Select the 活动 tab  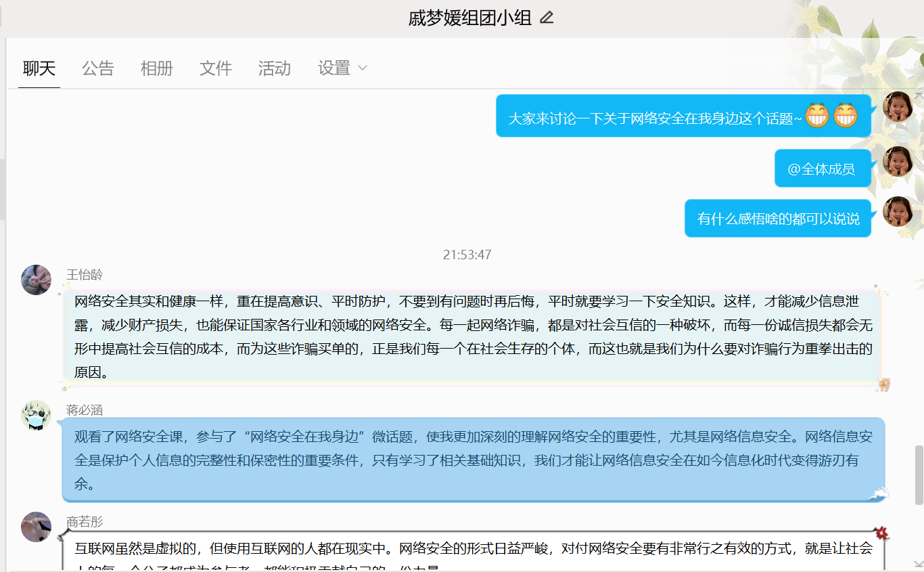275,68
